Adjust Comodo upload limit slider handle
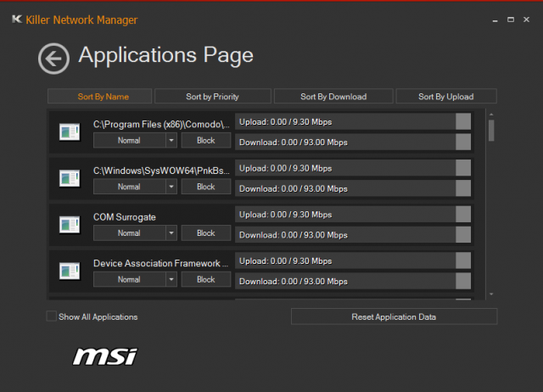Viewport: 543px width, 392px height. [x=463, y=121]
